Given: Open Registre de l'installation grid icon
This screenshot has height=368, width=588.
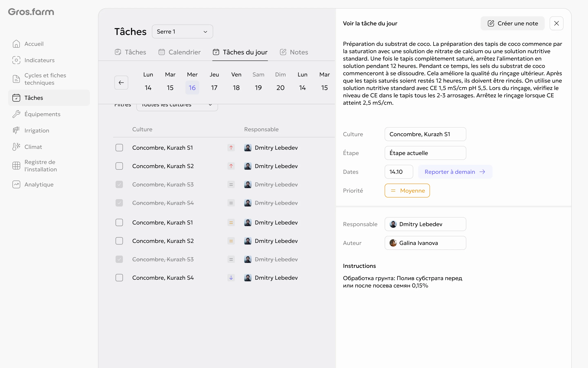Looking at the screenshot, I should pos(16,166).
